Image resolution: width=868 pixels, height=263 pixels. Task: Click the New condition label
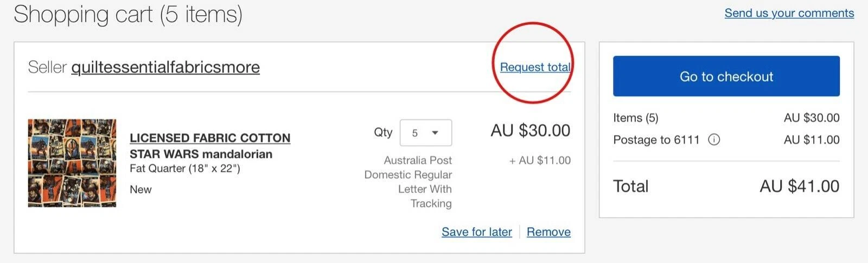click(x=141, y=189)
